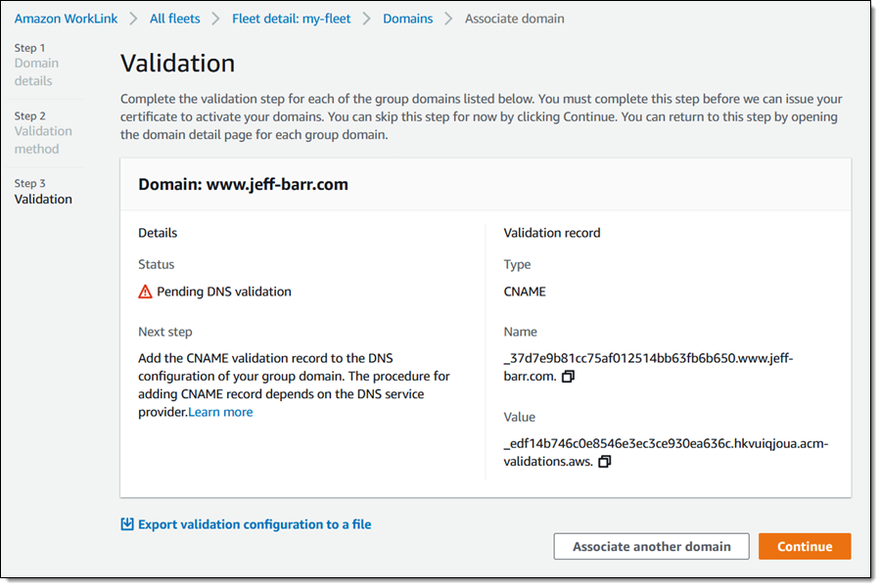Copy the acm-validations Value record
The image size is (881, 588).
tap(604, 462)
